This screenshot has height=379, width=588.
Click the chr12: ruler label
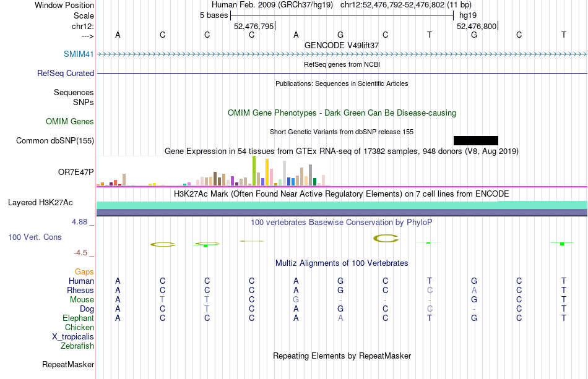[83, 26]
